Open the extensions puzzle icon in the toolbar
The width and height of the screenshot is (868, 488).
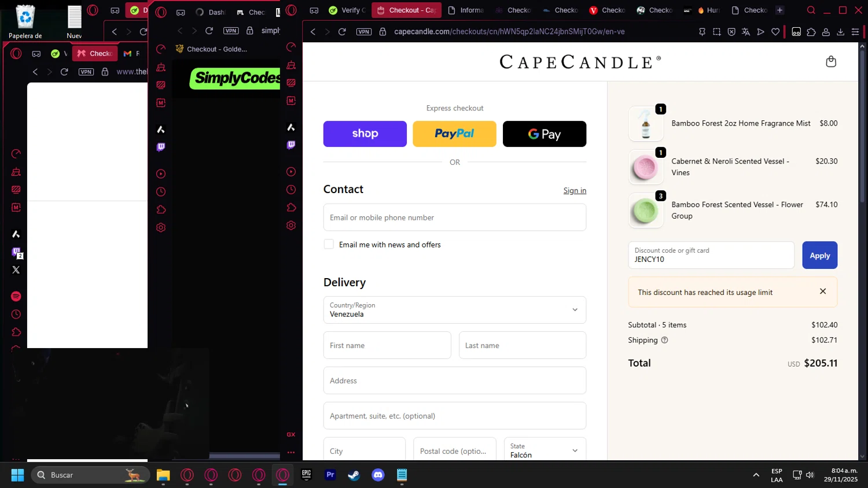click(x=811, y=32)
